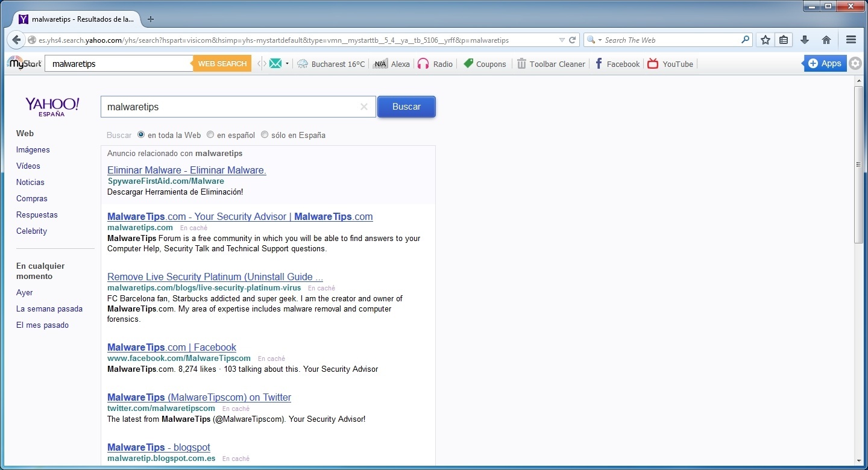Open the Celebrity search category
868x470 pixels.
[x=31, y=231]
